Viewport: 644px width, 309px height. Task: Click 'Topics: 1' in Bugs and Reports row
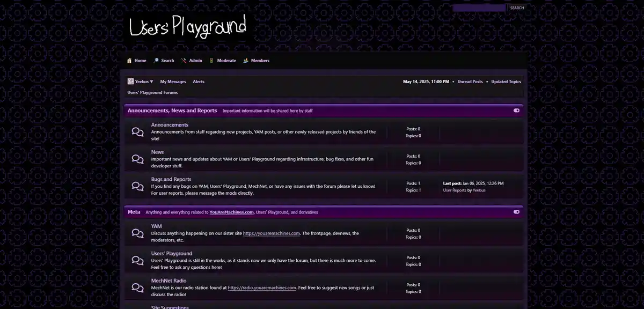[413, 190]
